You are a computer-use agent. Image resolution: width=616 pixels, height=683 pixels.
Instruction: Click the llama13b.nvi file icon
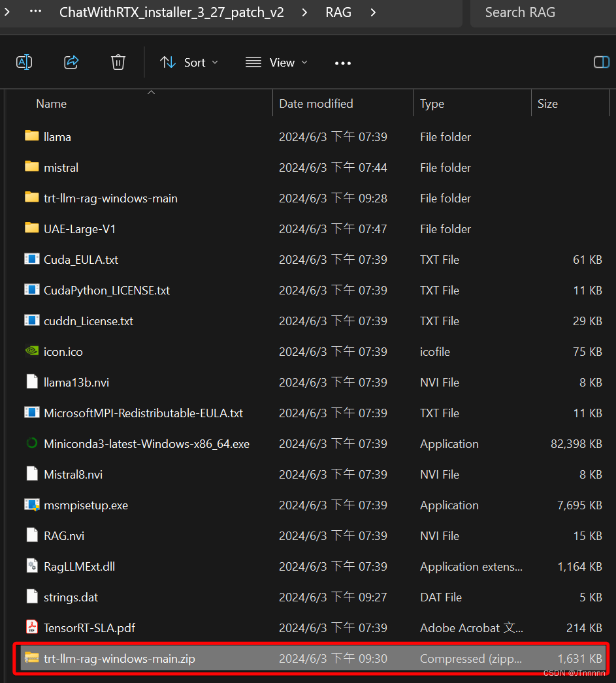[x=32, y=381]
